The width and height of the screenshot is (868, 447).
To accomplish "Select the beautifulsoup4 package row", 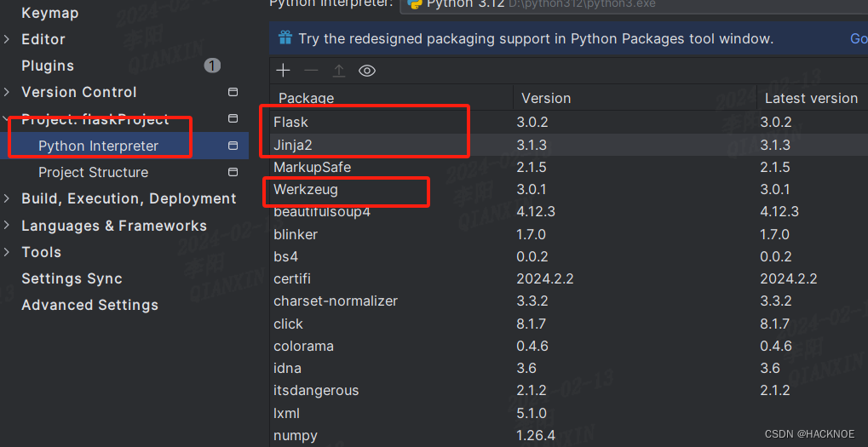I will click(x=568, y=212).
